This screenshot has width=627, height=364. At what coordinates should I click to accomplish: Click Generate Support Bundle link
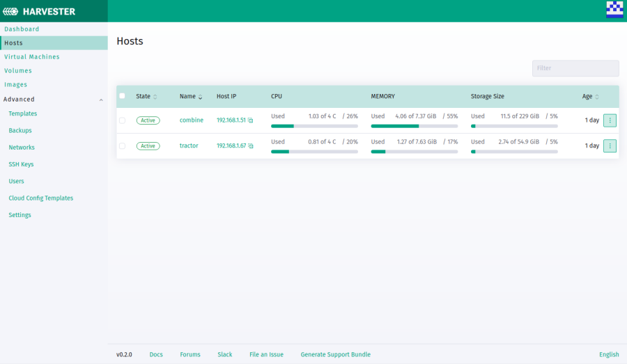(335, 354)
